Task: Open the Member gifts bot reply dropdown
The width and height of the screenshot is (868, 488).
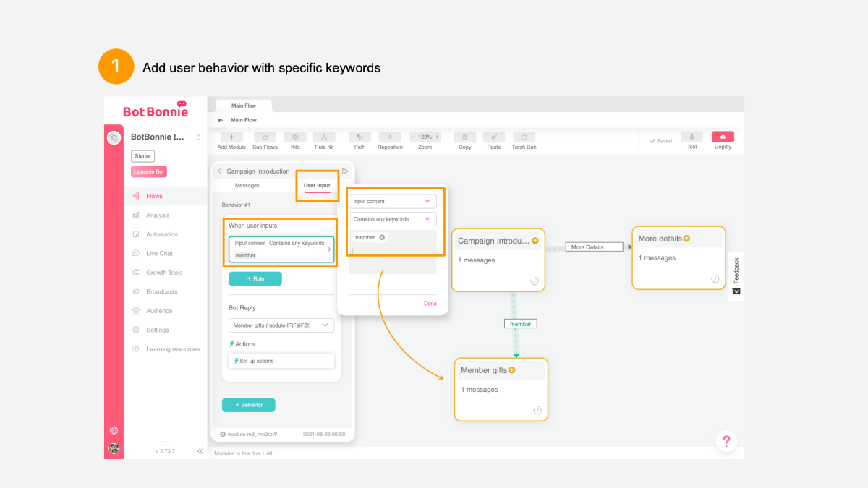Action: click(x=281, y=325)
